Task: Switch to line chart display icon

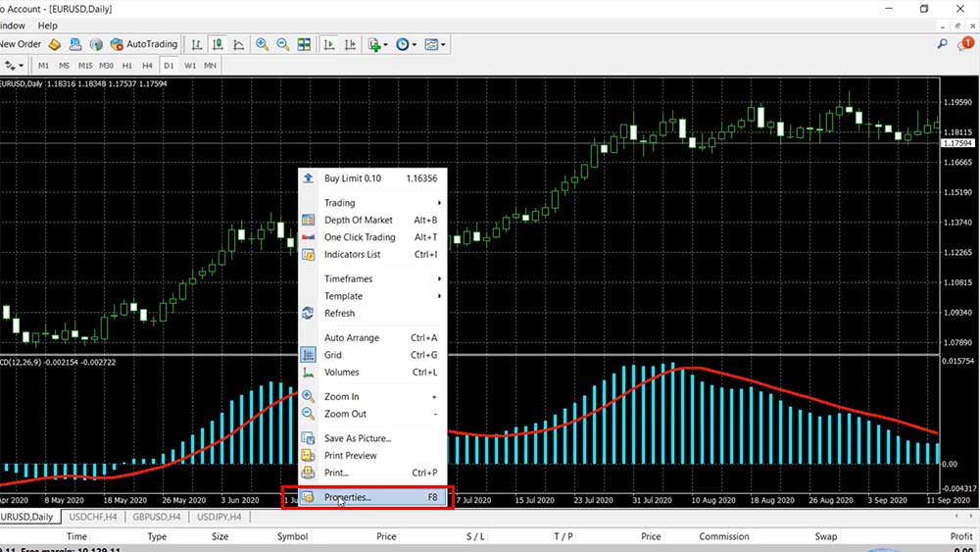Action: (238, 44)
